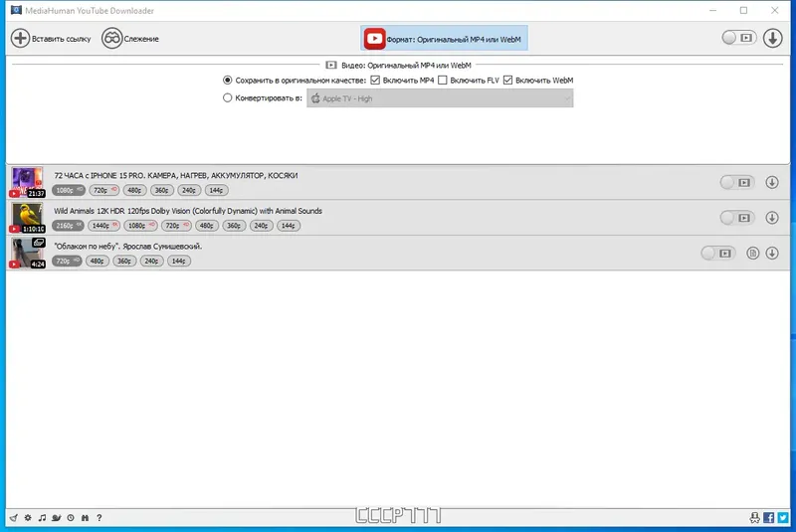Download the Облаком по небу video
The width and height of the screenshot is (796, 532).
click(x=772, y=253)
